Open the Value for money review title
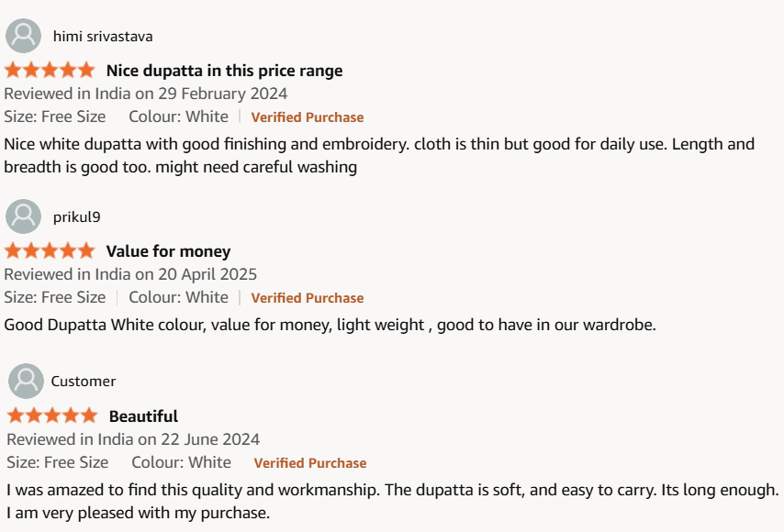The height and width of the screenshot is (532, 784). pyautogui.click(x=169, y=251)
